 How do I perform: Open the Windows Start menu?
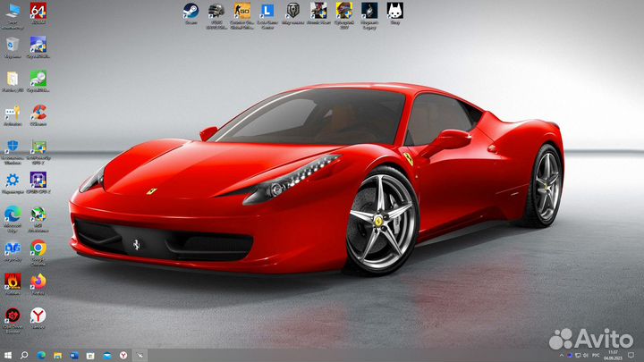pyautogui.click(x=8, y=356)
